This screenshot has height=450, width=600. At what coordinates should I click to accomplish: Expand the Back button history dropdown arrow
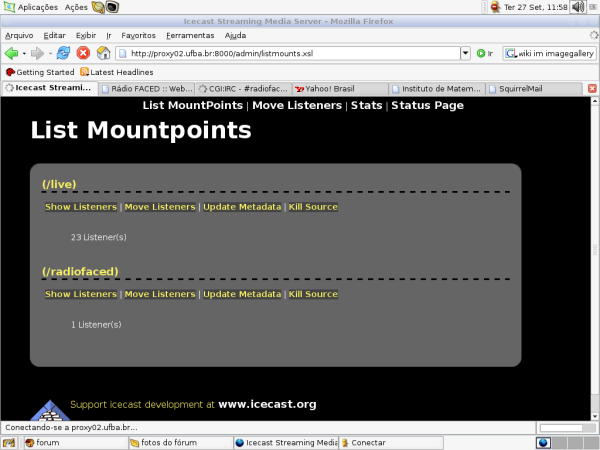pos(25,53)
